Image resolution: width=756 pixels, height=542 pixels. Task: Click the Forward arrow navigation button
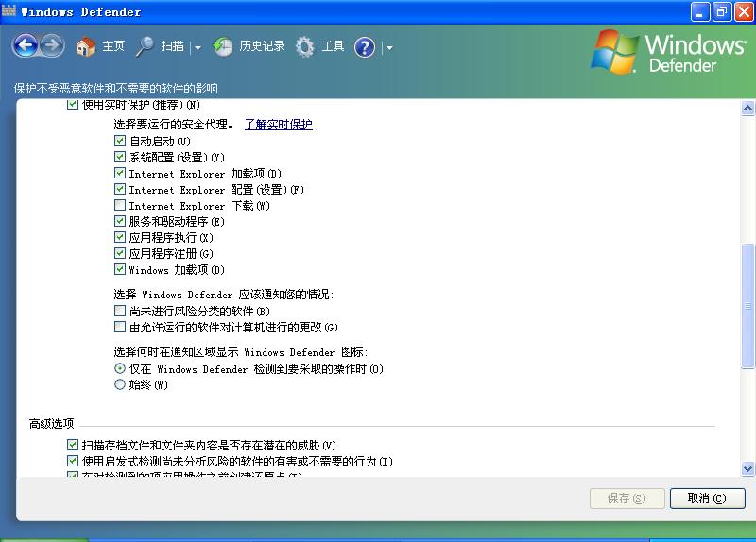click(52, 45)
